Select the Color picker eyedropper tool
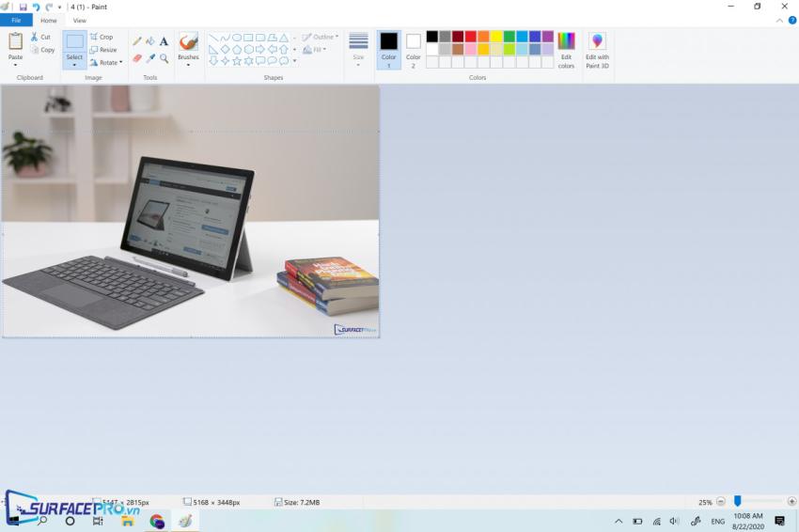 (x=150, y=58)
